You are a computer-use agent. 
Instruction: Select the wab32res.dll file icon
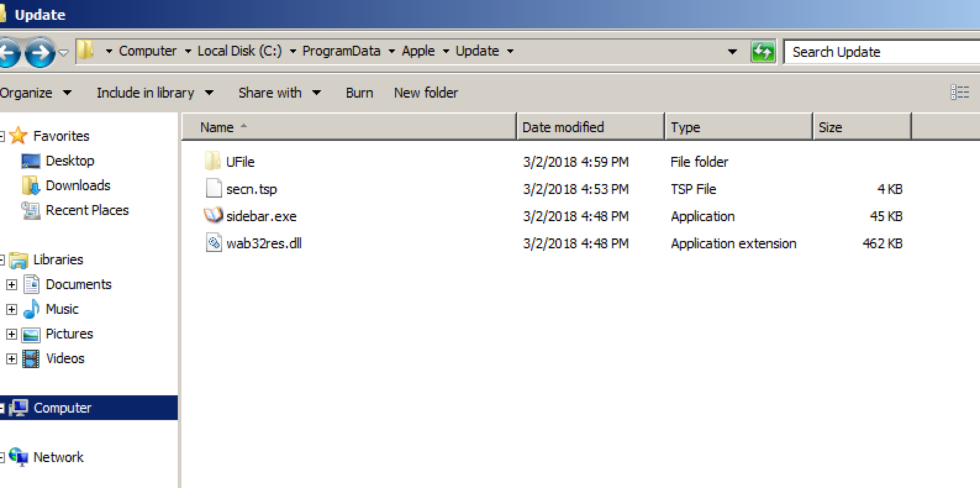click(213, 243)
